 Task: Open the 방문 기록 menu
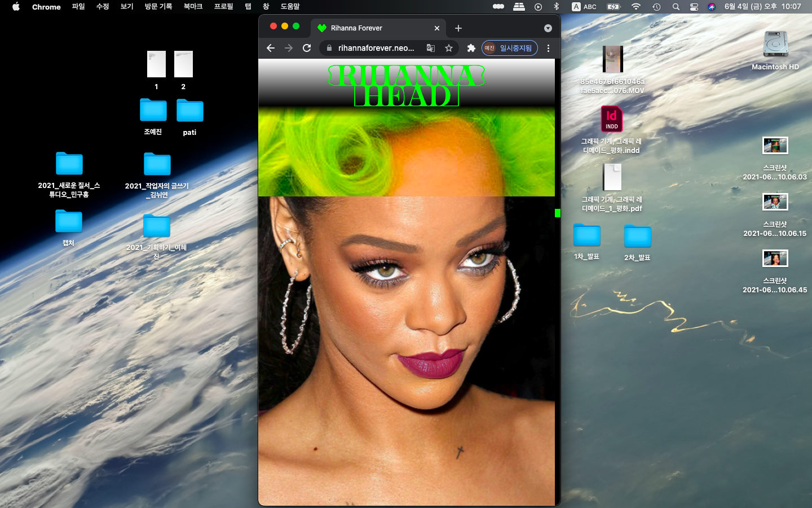tap(158, 7)
